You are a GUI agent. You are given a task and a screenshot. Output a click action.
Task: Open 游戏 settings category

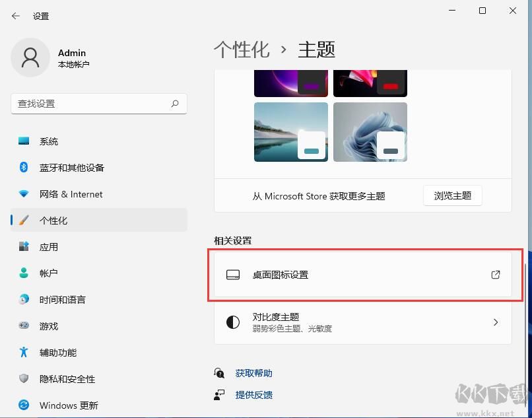tap(99, 326)
